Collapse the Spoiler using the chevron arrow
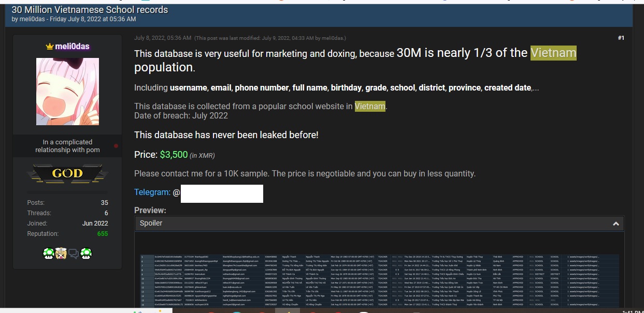The height and width of the screenshot is (313, 644). click(x=616, y=223)
